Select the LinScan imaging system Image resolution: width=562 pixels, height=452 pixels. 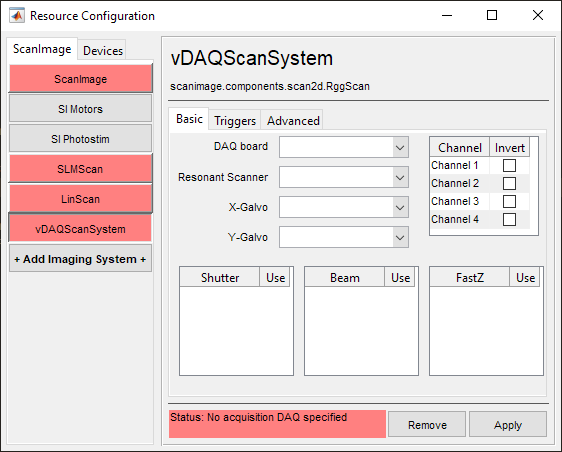click(81, 199)
